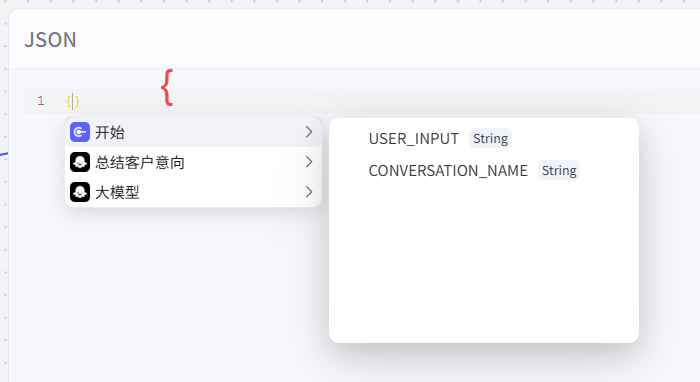Click the 开始 start node icon
The image size is (700, 382).
coord(80,132)
